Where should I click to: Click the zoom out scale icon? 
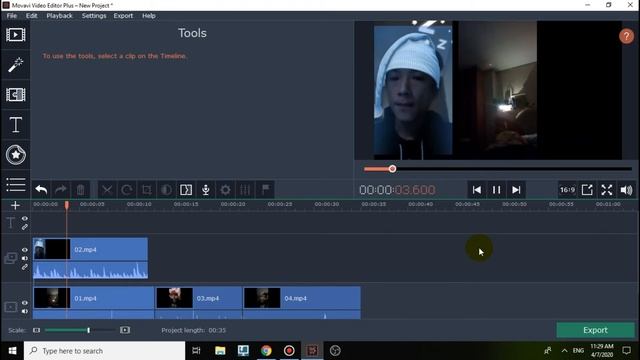(36, 330)
